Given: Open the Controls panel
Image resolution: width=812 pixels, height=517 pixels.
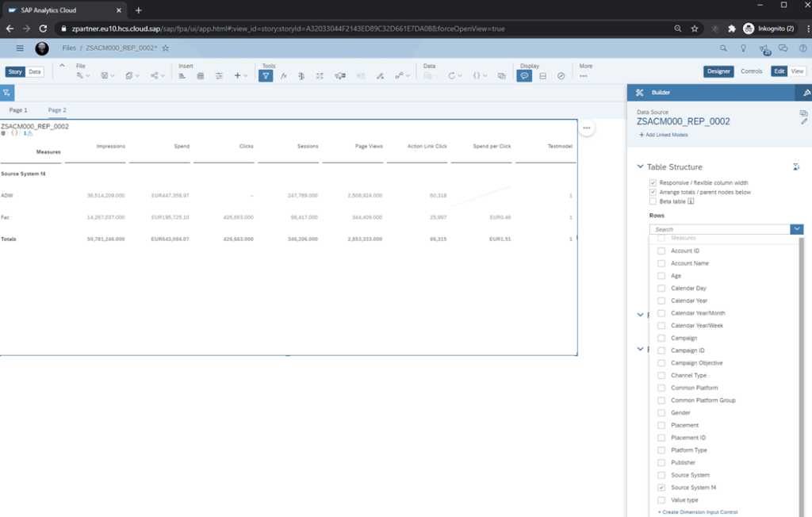Looking at the screenshot, I should (x=752, y=71).
